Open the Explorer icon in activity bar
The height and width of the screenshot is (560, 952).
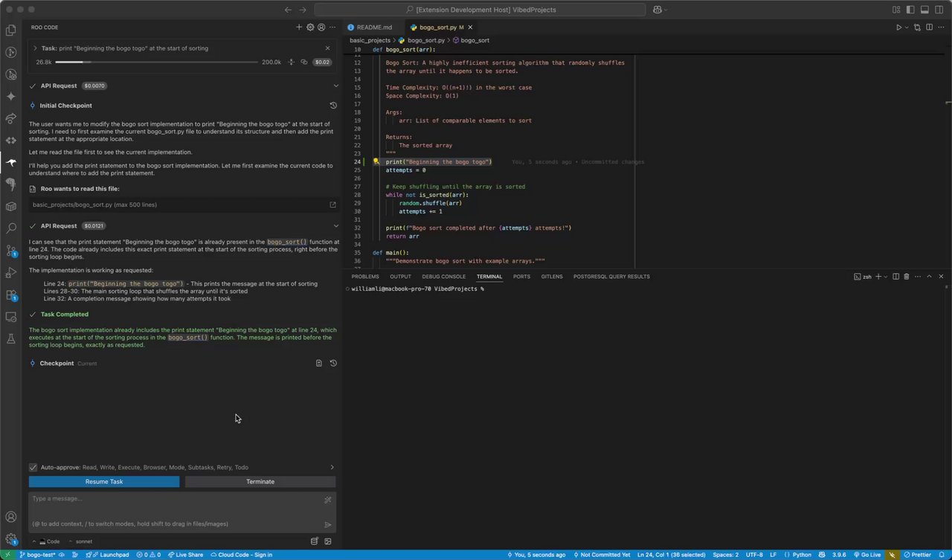[10, 30]
